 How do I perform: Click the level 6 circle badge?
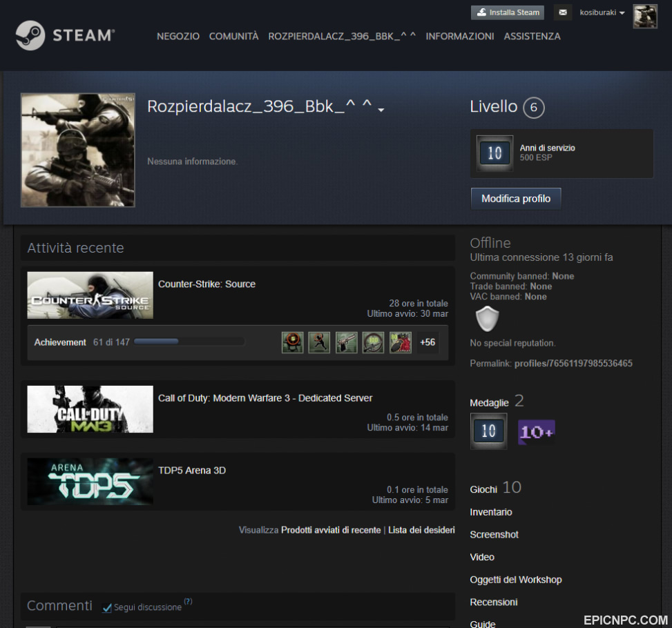534,108
